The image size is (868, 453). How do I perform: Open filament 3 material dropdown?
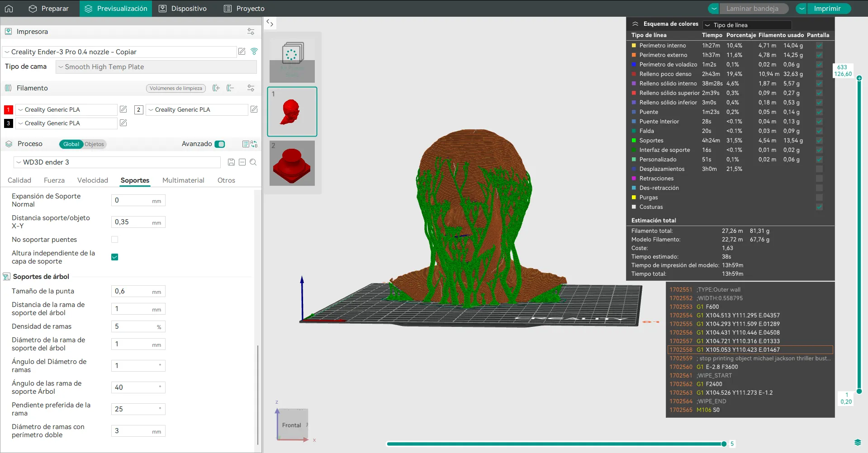click(x=66, y=123)
